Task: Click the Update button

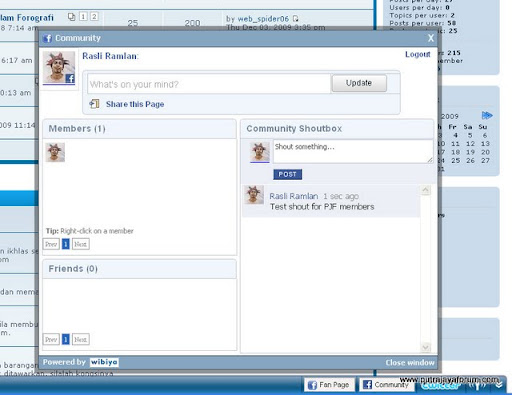Action: 359,83
